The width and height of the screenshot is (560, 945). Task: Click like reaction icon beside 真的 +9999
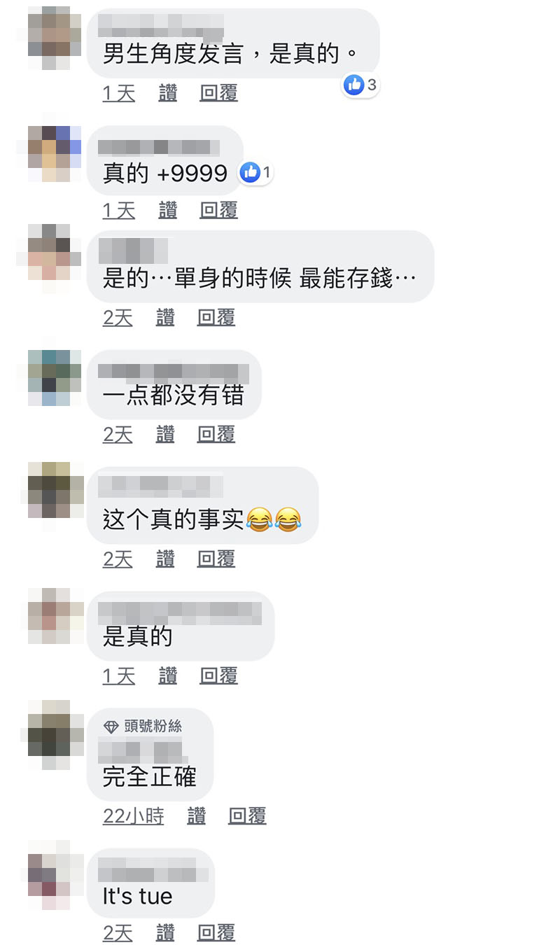(x=249, y=172)
